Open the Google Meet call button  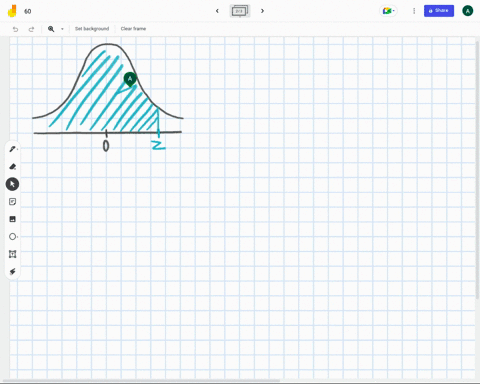[388, 11]
